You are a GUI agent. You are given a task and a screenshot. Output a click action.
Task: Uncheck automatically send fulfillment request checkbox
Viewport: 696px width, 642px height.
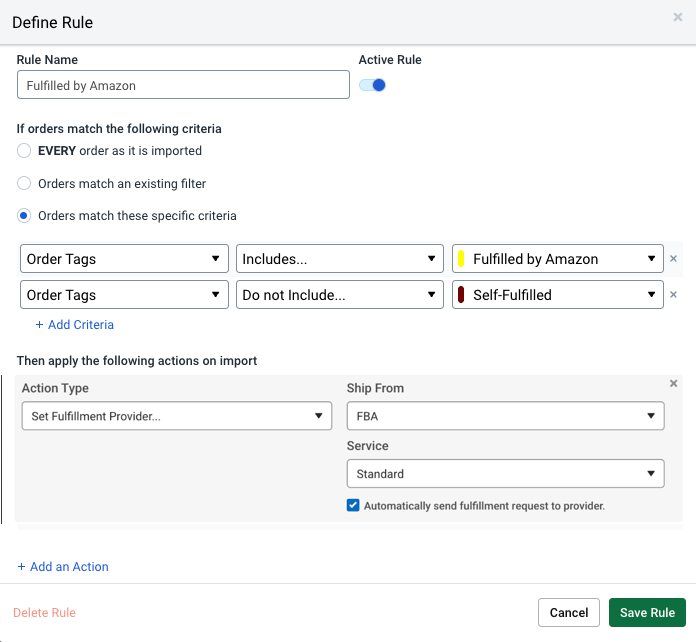[353, 506]
